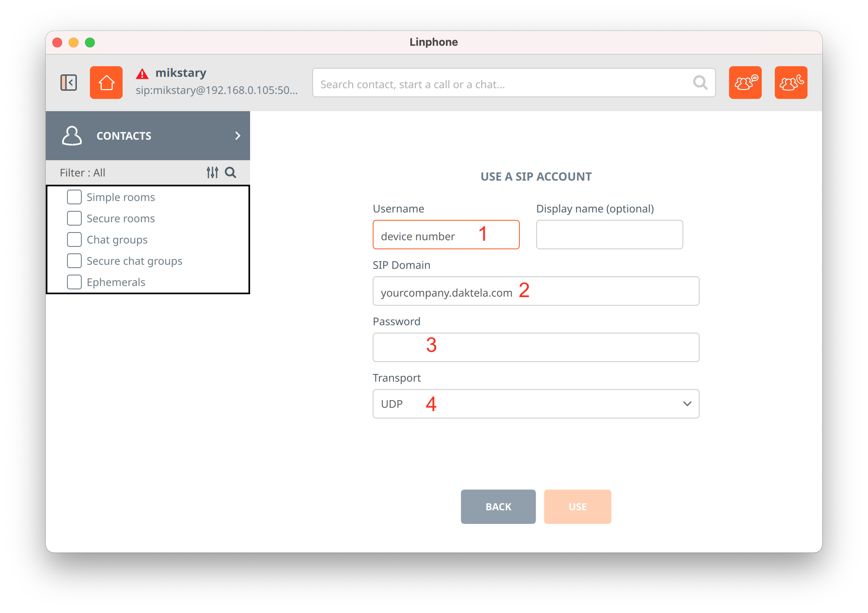Open the Transport UDP dropdown

coord(536,404)
